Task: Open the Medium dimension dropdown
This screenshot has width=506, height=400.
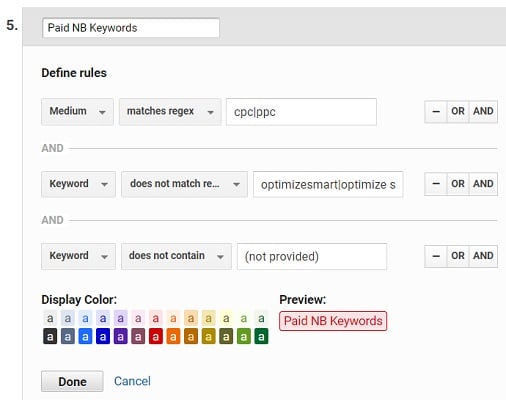Action: [77, 112]
